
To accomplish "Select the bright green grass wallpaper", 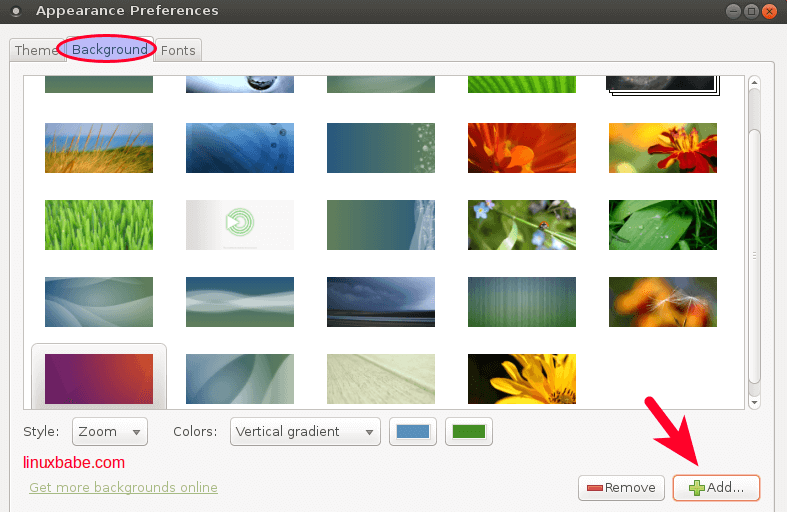I will [x=99, y=225].
